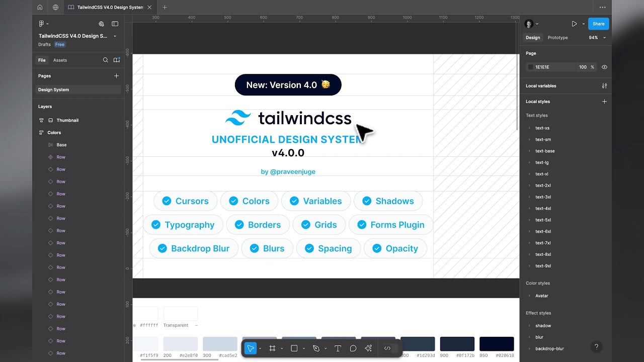Click Local variables label
The width and height of the screenshot is (644, 362).
tap(541, 86)
